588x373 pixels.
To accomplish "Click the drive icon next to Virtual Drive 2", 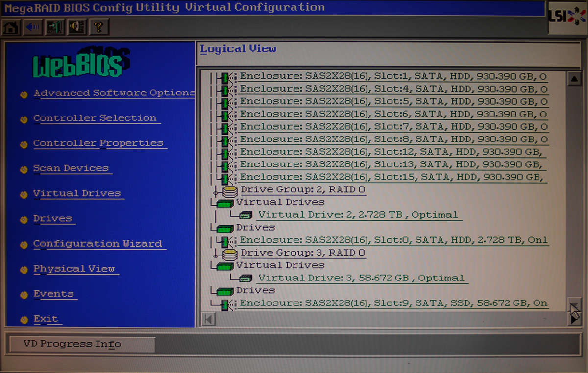I will coord(245,214).
